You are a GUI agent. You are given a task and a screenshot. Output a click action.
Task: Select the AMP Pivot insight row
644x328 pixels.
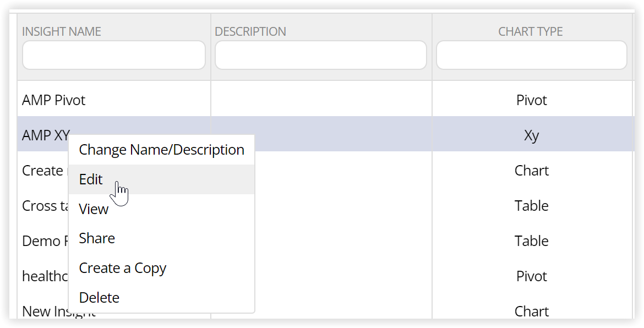point(54,100)
